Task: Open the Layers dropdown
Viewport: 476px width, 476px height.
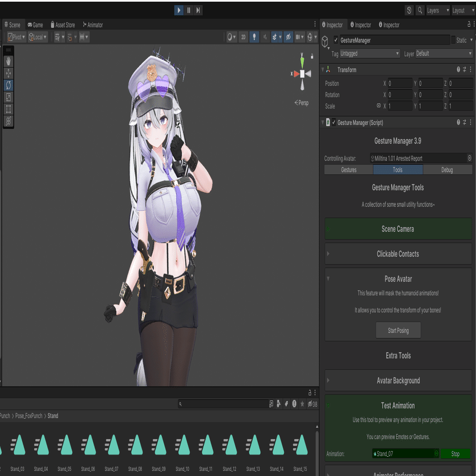Action: click(438, 10)
